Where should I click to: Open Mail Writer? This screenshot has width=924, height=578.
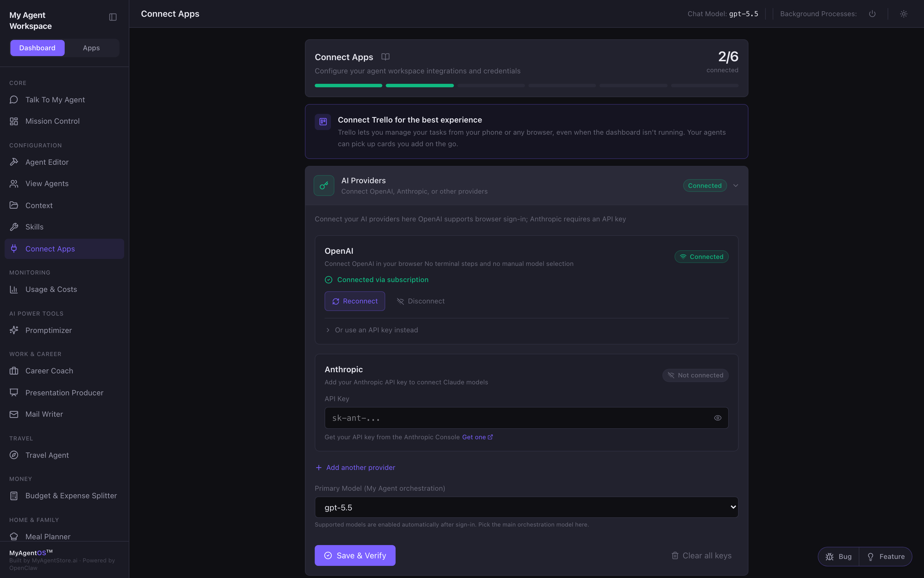pos(64,414)
